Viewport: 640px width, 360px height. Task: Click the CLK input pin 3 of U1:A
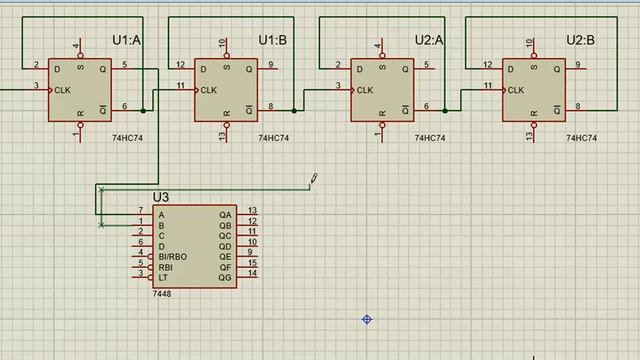(x=38, y=89)
